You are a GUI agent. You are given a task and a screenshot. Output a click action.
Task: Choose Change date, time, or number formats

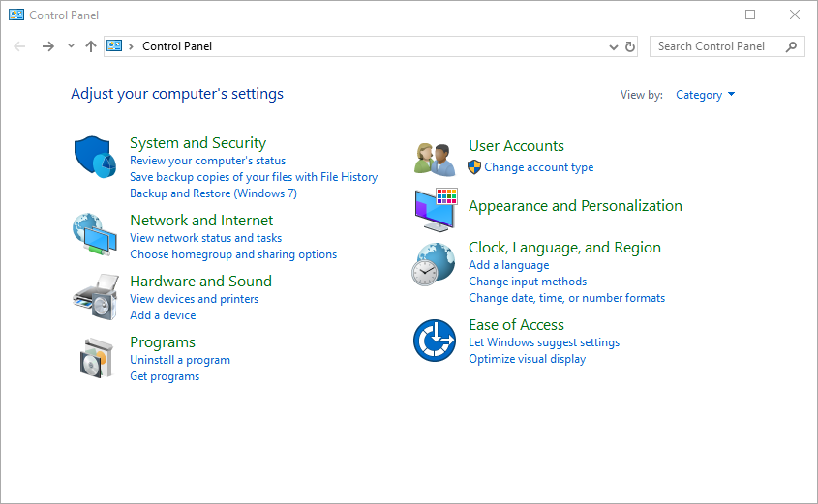566,298
